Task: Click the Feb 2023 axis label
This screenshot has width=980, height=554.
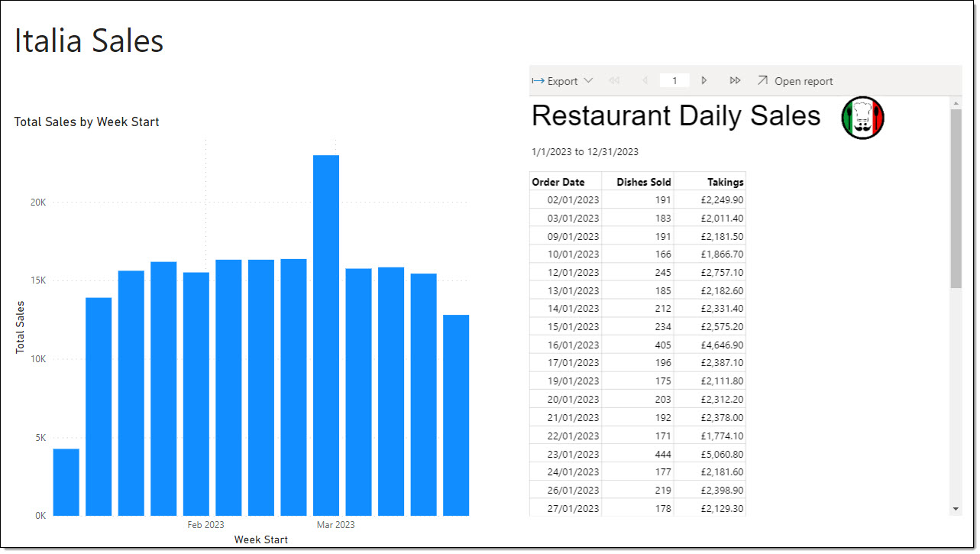Action: click(206, 525)
